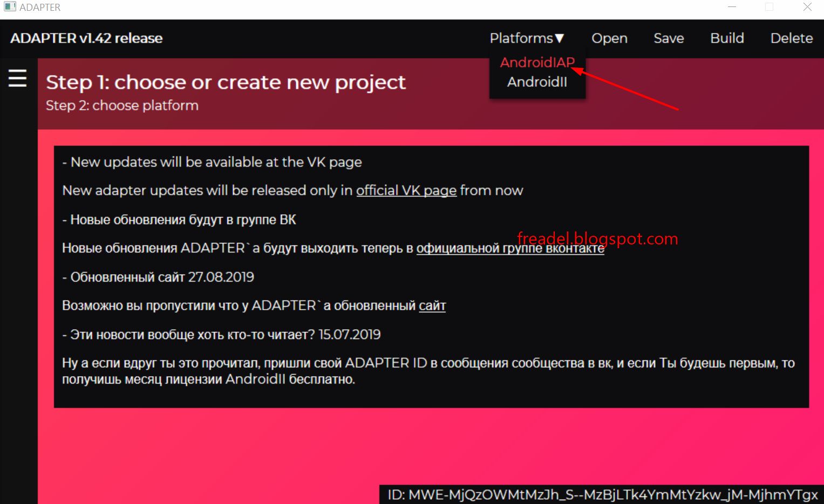Minimize the ADAPTER window
The height and width of the screenshot is (504, 824).
click(732, 7)
